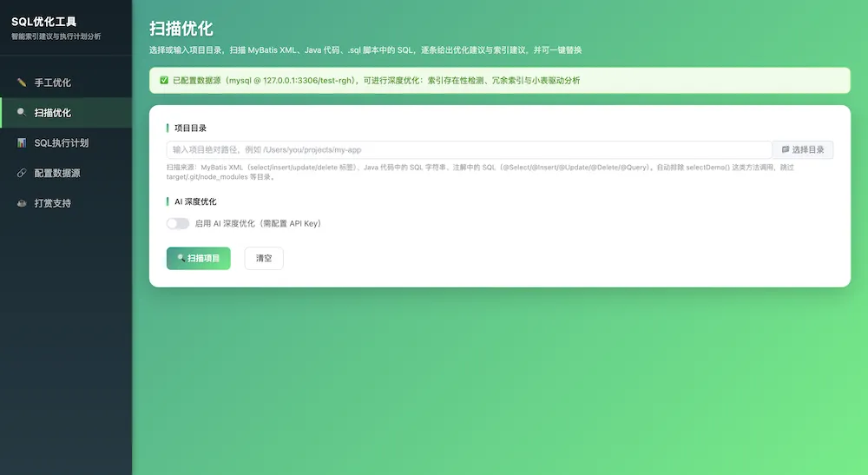The image size is (868, 475).
Task: Click the 选择目录 button
Action: tap(803, 149)
